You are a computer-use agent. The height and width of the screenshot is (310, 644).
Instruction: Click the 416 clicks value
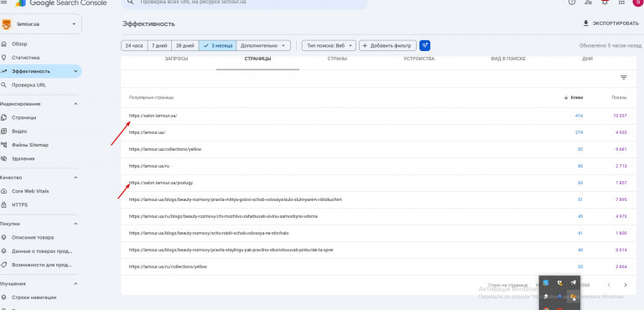(579, 116)
